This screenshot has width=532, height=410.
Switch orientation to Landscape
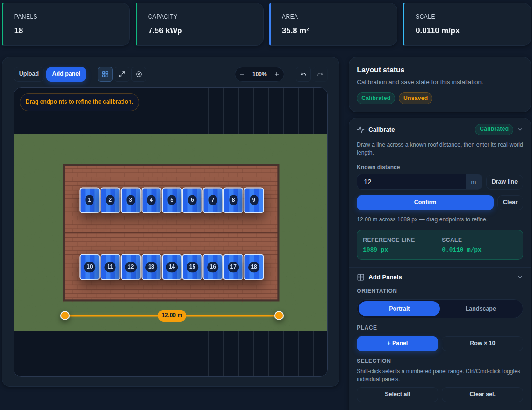point(481,308)
